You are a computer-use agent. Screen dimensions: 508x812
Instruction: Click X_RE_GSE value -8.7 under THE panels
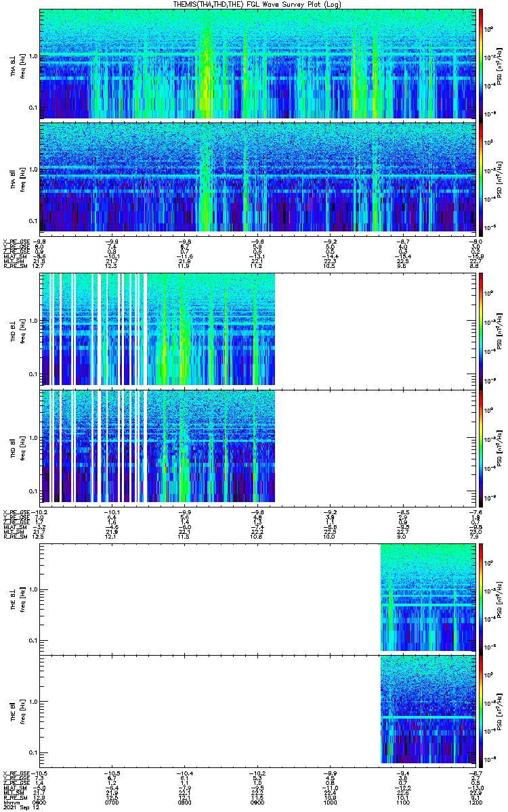[x=474, y=773]
